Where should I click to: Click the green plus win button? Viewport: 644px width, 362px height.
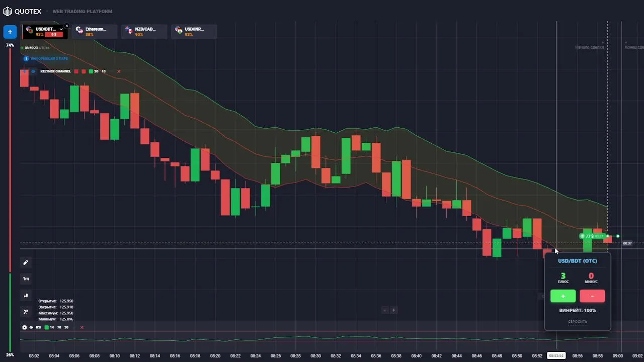coord(563,296)
